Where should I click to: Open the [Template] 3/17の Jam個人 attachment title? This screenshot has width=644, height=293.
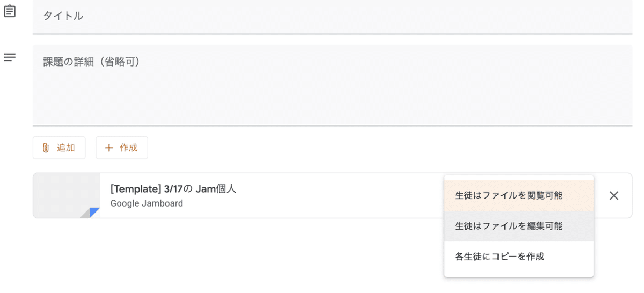(x=173, y=189)
